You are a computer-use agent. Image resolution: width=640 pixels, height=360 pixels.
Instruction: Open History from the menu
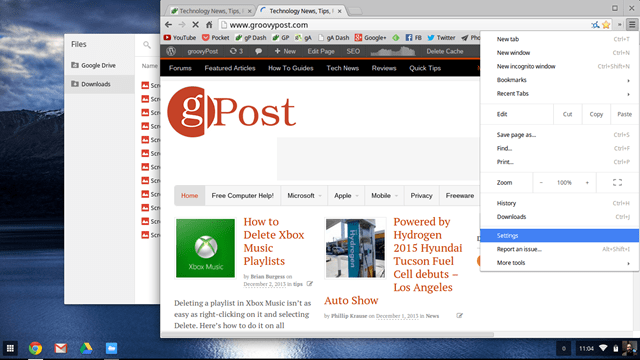tap(560, 203)
